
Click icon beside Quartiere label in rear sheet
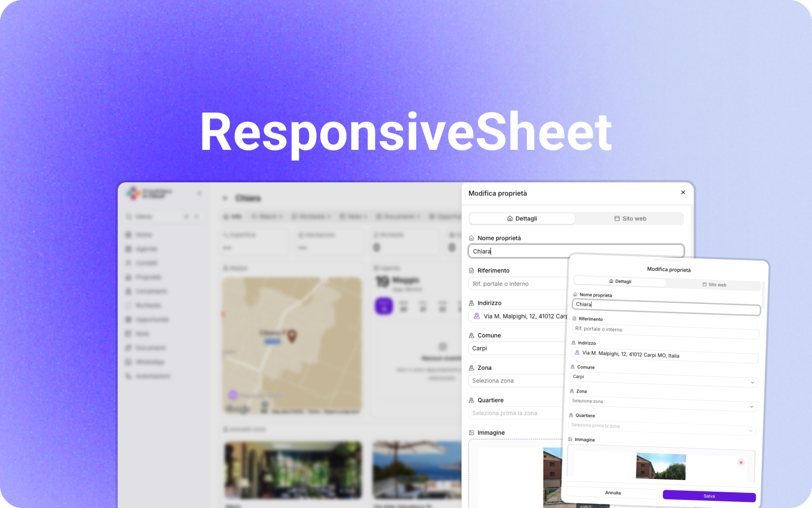click(x=471, y=401)
